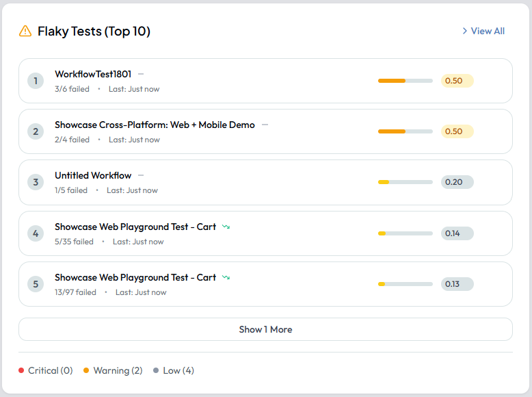Click the chevron arrow before View All

pyautogui.click(x=465, y=31)
